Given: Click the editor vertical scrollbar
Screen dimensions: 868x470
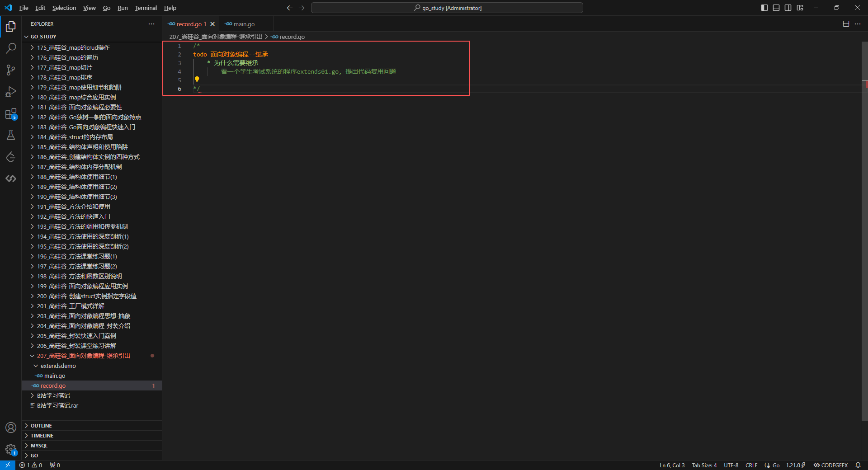Looking at the screenshot, I should (865, 230).
